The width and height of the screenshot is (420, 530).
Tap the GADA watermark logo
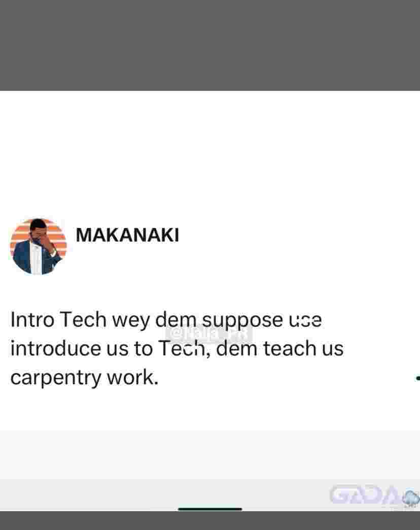(367, 495)
